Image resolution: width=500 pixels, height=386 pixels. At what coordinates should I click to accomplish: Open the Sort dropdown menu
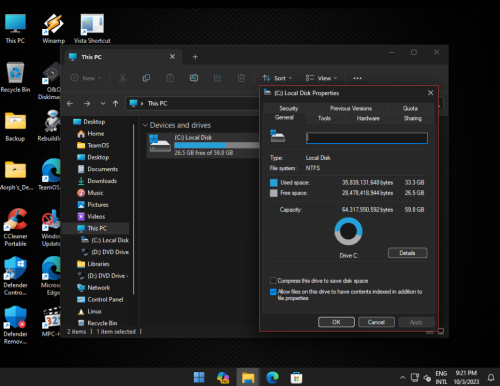(x=277, y=78)
